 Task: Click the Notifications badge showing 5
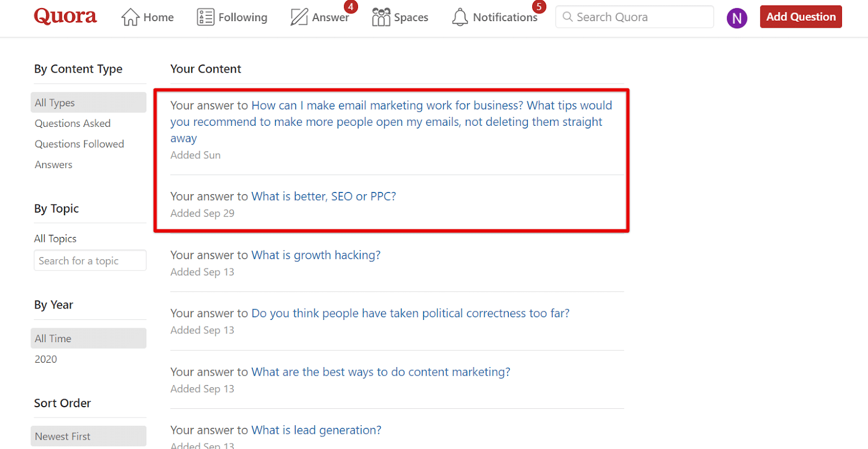[x=539, y=7]
